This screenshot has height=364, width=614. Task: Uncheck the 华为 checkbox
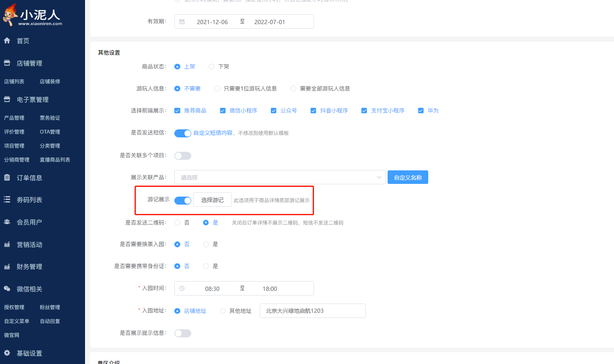[420, 110]
